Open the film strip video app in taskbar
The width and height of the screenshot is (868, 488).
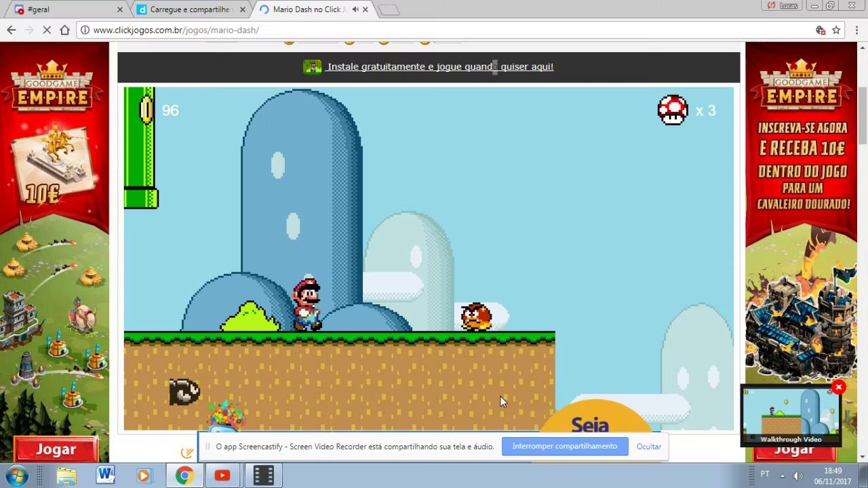(x=263, y=476)
